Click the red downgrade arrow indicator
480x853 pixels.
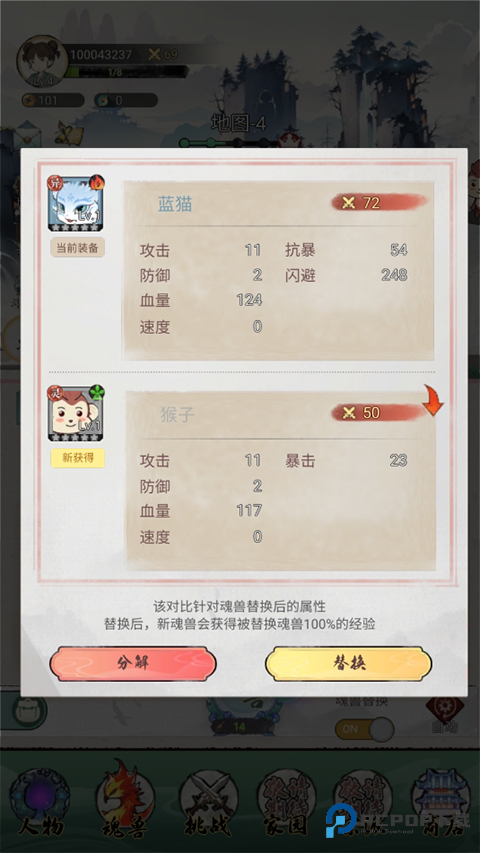[433, 400]
